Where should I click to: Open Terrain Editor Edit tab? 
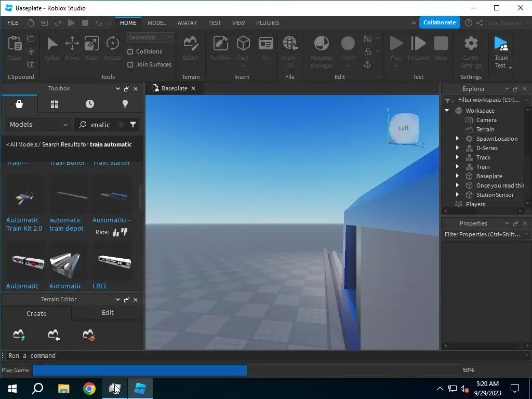(108, 312)
